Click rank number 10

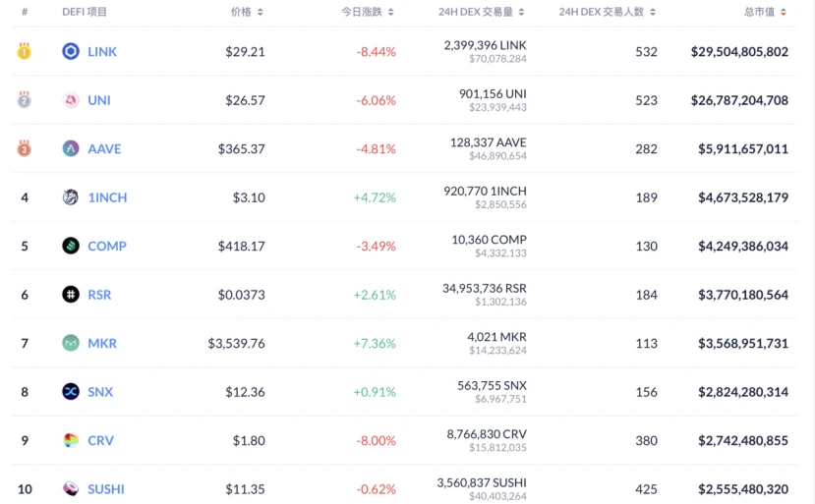pos(25,489)
